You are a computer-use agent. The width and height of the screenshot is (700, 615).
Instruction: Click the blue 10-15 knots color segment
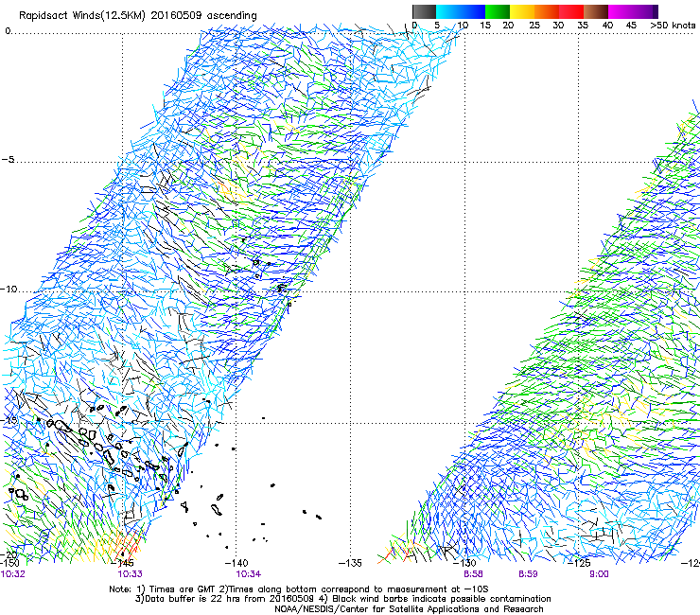pos(473,11)
